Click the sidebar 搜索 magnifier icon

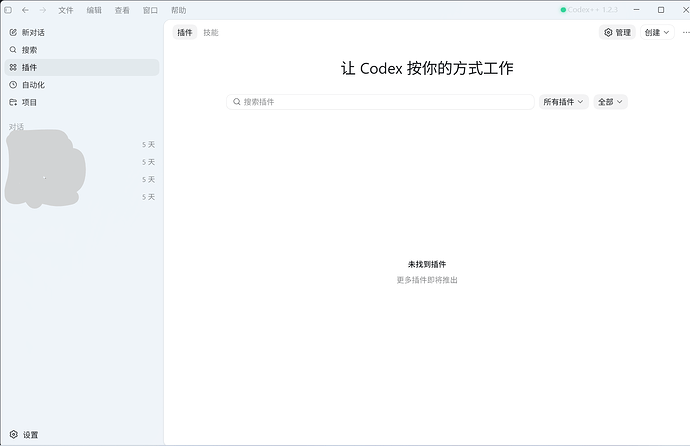pyautogui.click(x=13, y=50)
